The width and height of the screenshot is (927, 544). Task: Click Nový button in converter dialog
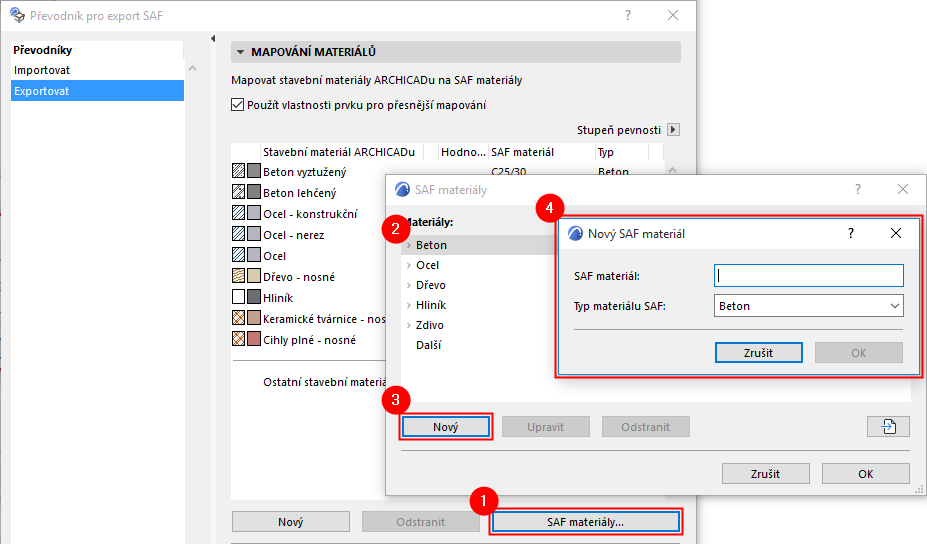[291, 522]
